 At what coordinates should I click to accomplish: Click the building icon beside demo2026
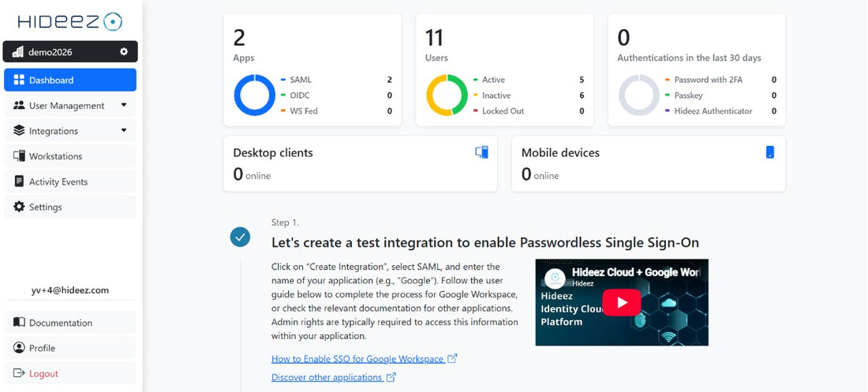[18, 52]
